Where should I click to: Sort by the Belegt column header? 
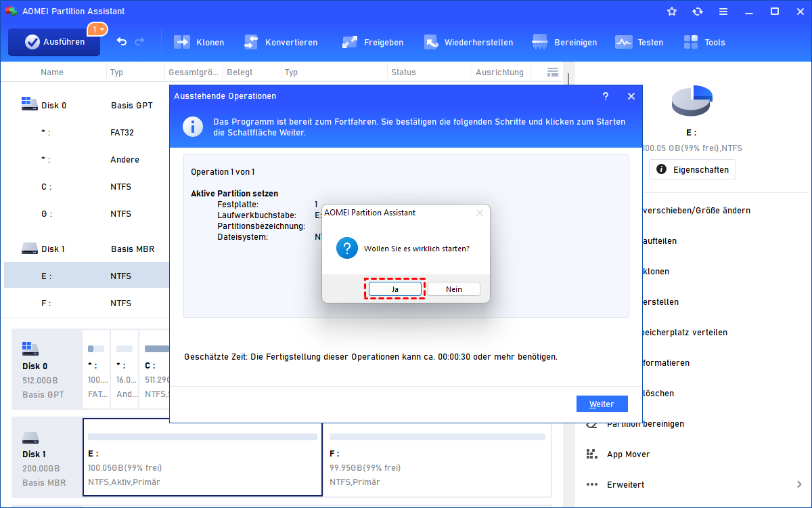pyautogui.click(x=240, y=72)
